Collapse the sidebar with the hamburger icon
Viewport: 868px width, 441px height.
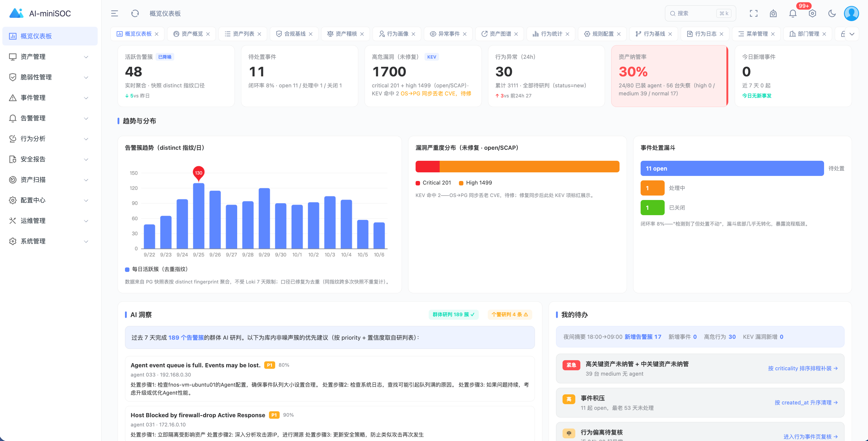tap(115, 13)
